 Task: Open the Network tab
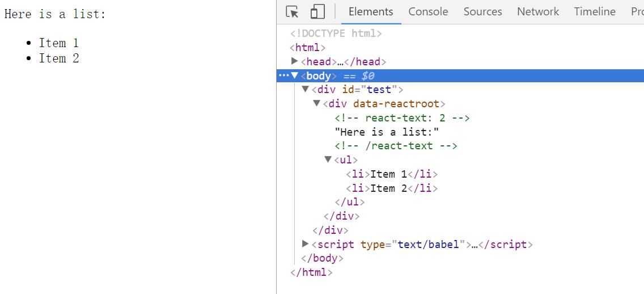537,12
